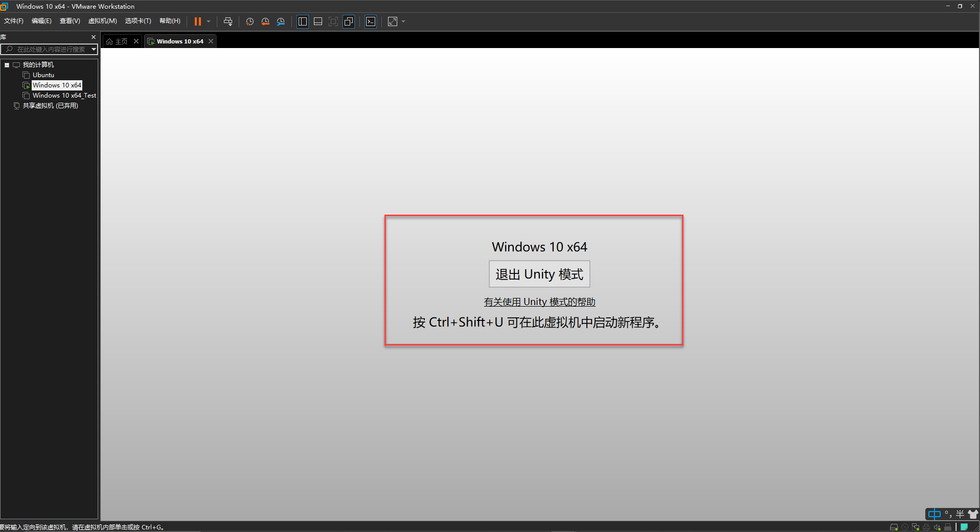Click the VMware Workstation title bar icon
Image resolution: width=980 pixels, height=532 pixels.
coord(5,6)
